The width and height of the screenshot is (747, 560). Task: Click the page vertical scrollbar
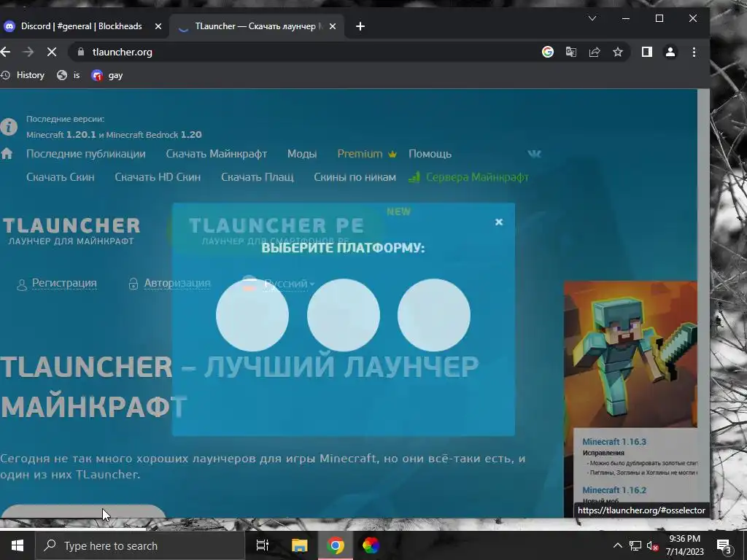(703, 303)
